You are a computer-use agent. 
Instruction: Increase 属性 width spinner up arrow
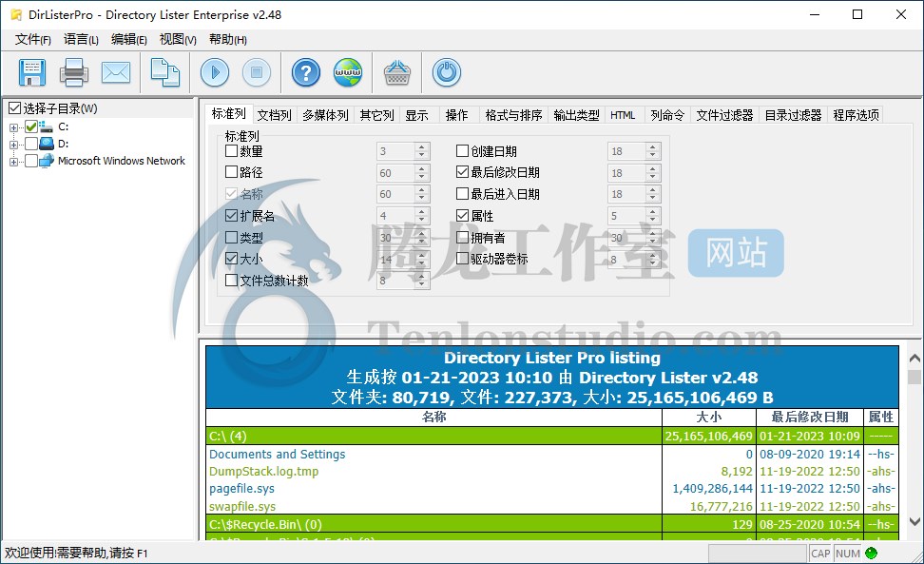(652, 211)
